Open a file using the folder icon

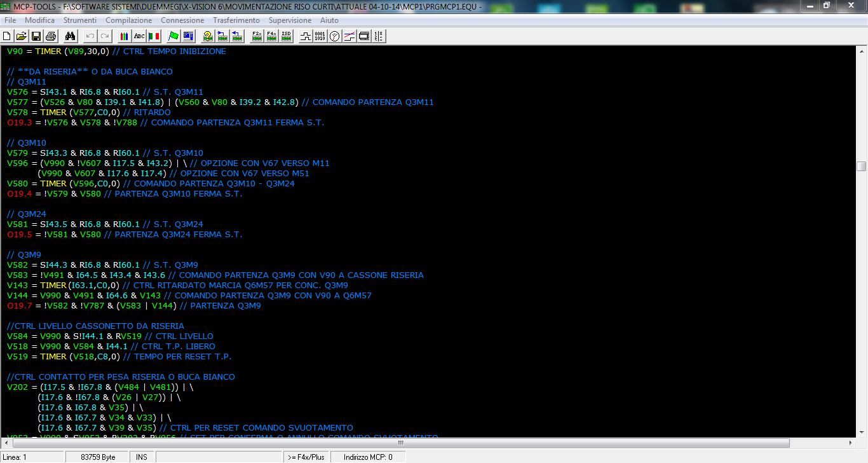click(x=22, y=36)
